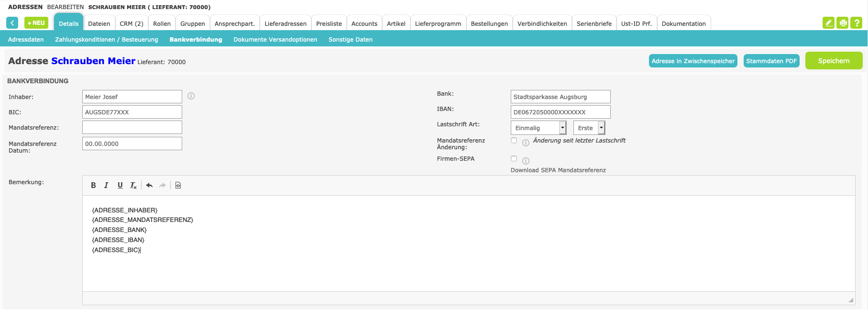Toggle italic formatting in Bemerkung editor
The image size is (868, 310).
(x=106, y=186)
